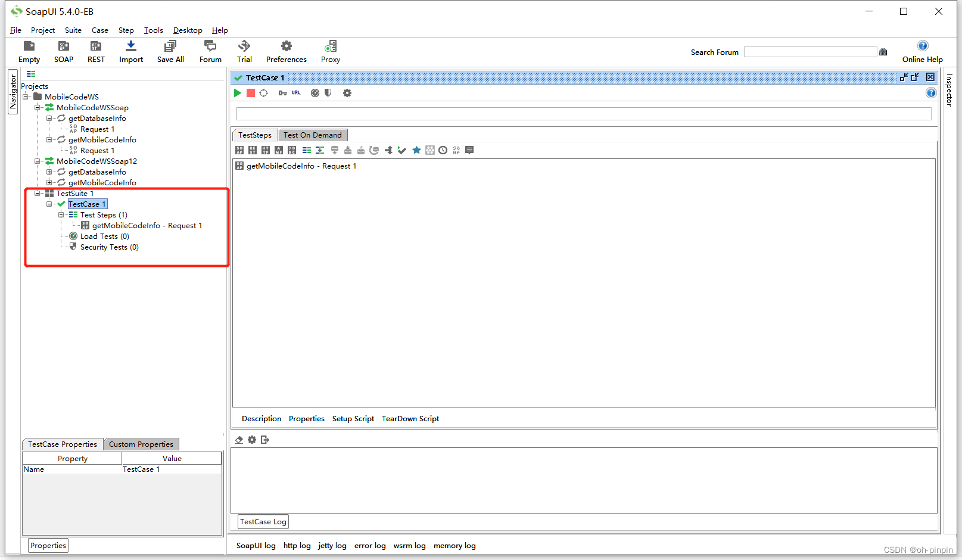Insert a Delay step using the clock icon
Image resolution: width=962 pixels, height=560 pixels.
point(443,150)
